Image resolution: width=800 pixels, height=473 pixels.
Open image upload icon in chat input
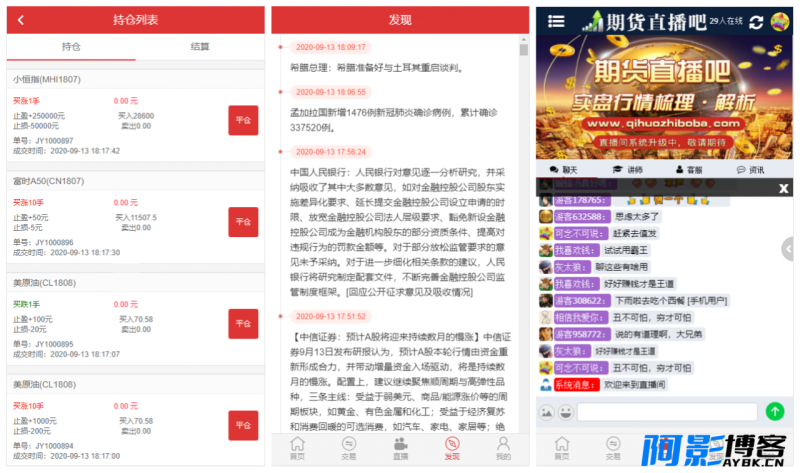tap(546, 412)
